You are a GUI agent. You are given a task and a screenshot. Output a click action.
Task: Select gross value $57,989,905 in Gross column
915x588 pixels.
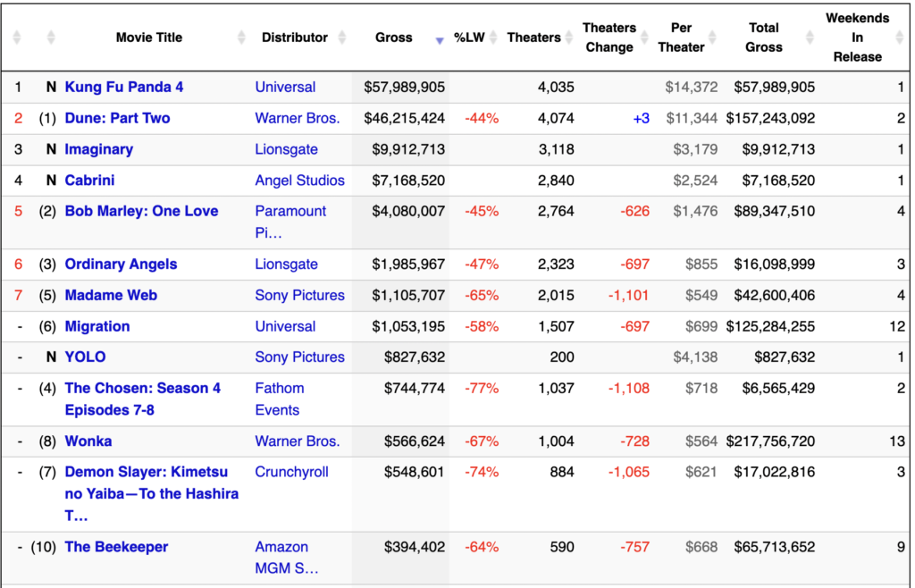[x=404, y=87]
